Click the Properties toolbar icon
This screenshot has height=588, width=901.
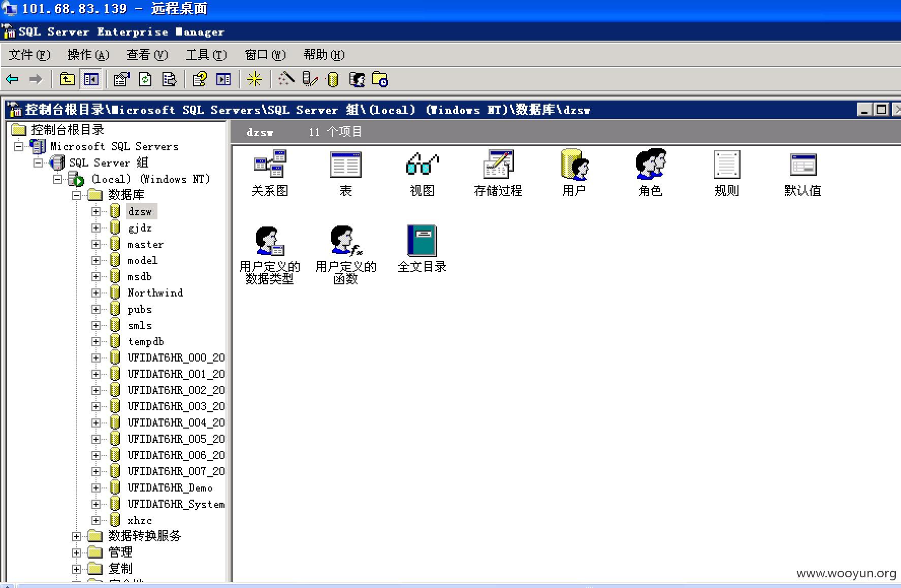[x=121, y=79]
